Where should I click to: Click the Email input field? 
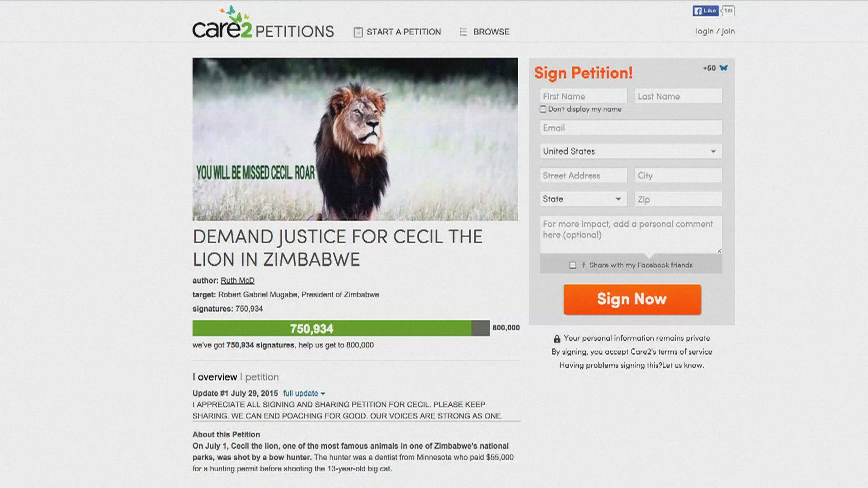pos(631,128)
